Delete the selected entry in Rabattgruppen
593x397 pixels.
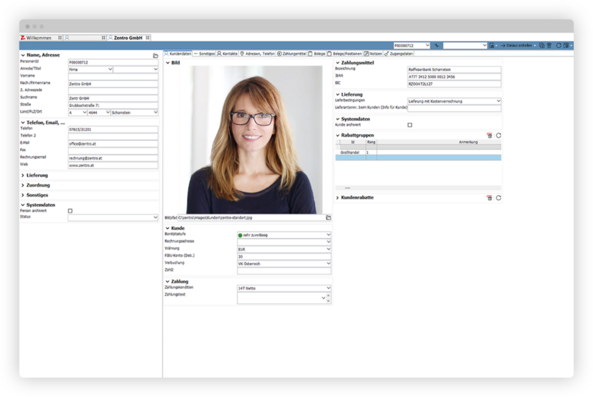pos(490,135)
